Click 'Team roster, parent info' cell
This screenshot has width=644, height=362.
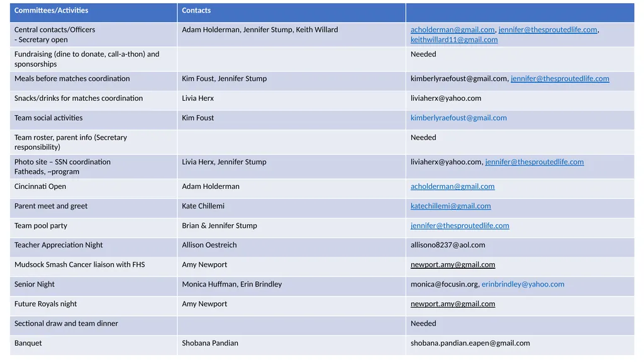click(x=94, y=142)
